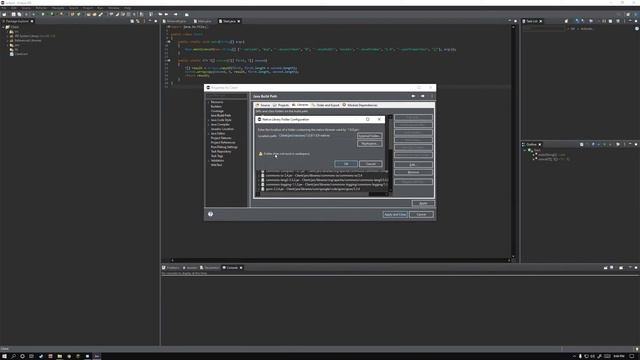Select Project References in the Properties tree
This screenshot has width=640, height=360.
pos(223,142)
